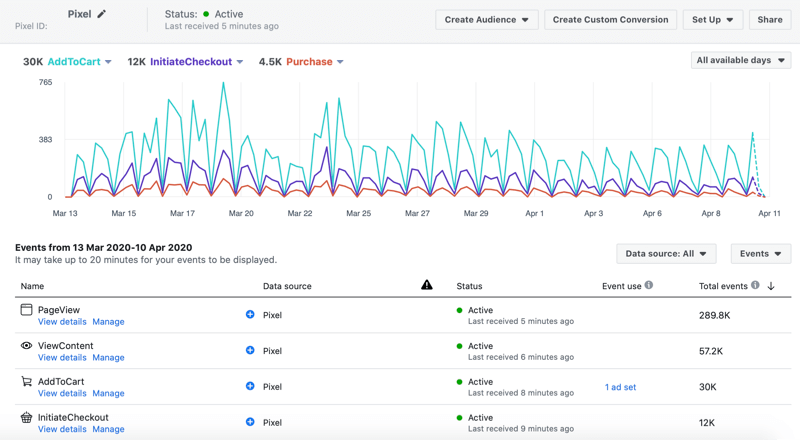Open the All available days date selector
The width and height of the screenshot is (800, 440).
coord(740,61)
